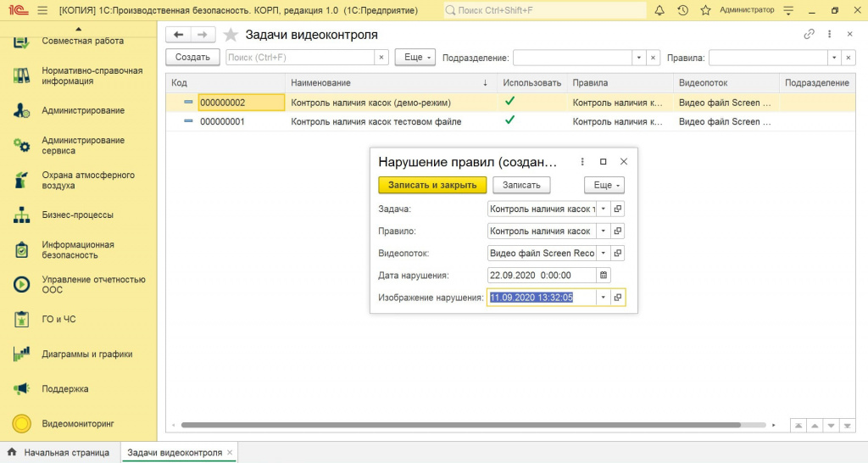Open the Видеопоток value with open-form icon
The height and width of the screenshot is (463, 868).
point(618,253)
